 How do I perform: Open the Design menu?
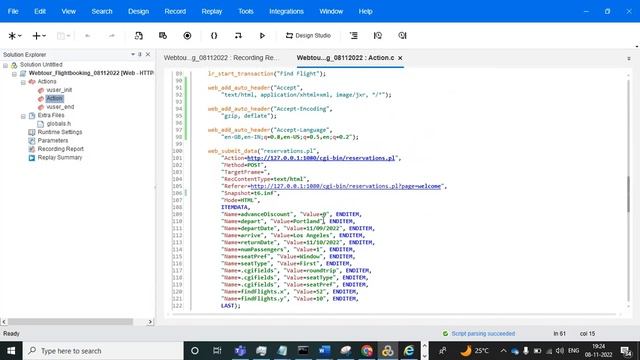tap(138, 11)
